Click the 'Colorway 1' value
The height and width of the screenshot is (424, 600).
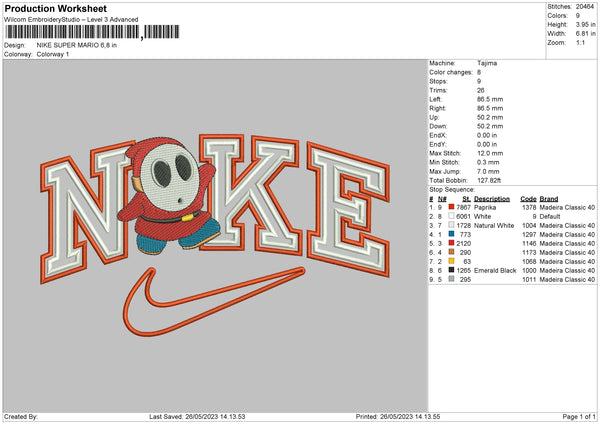point(53,54)
